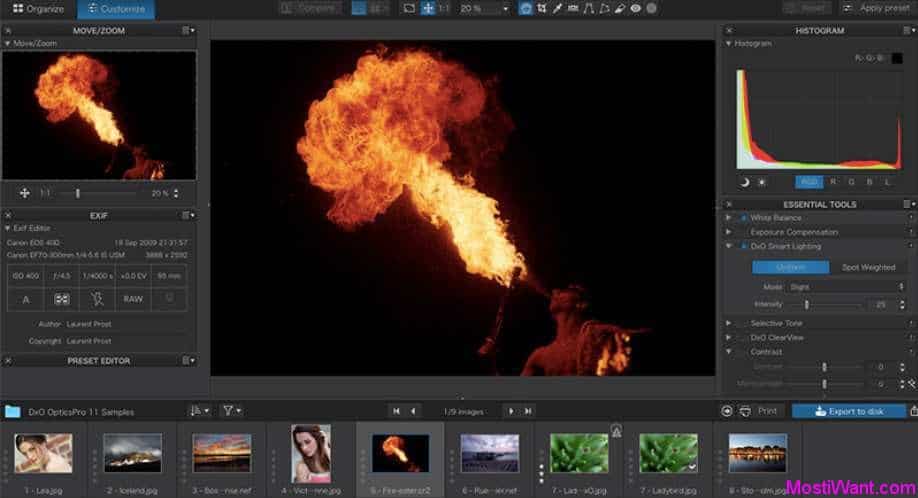This screenshot has width=918, height=498.
Task: Toggle the preview eye icon in the toolbar
Action: point(635,8)
